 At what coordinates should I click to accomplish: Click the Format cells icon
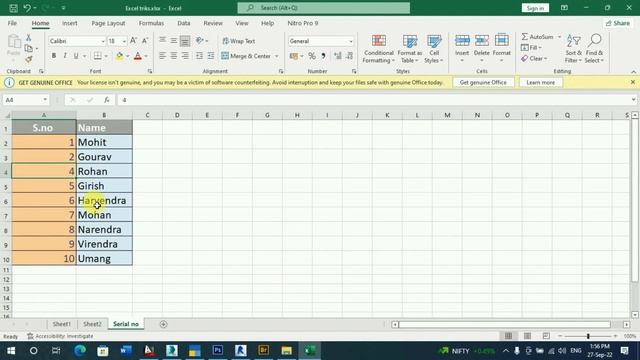[x=502, y=41]
